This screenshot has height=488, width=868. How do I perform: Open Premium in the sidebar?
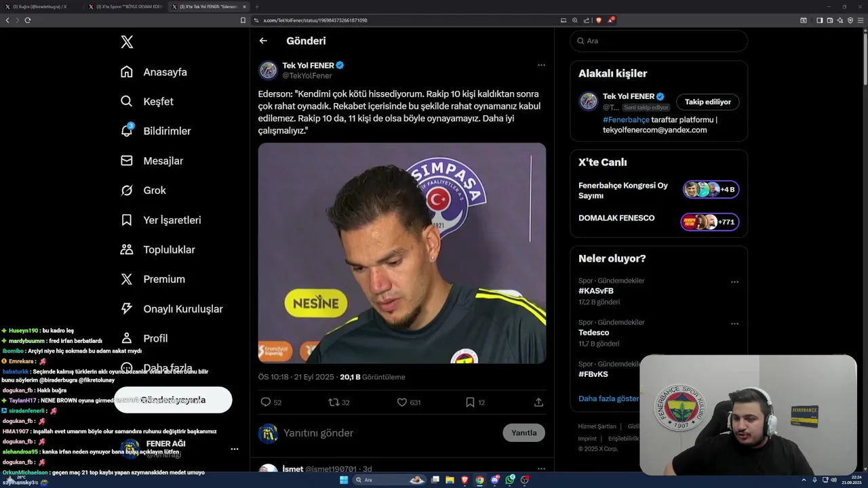click(x=153, y=279)
